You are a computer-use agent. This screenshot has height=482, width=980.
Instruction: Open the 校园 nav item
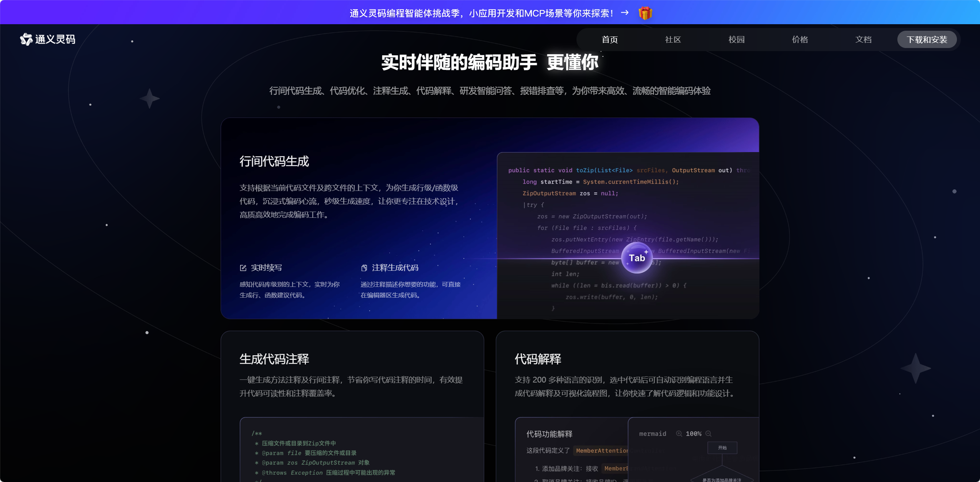click(736, 40)
